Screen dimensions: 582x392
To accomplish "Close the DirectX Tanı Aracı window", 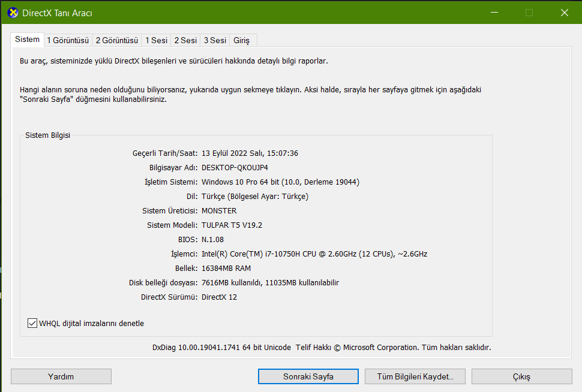I will click(x=564, y=13).
